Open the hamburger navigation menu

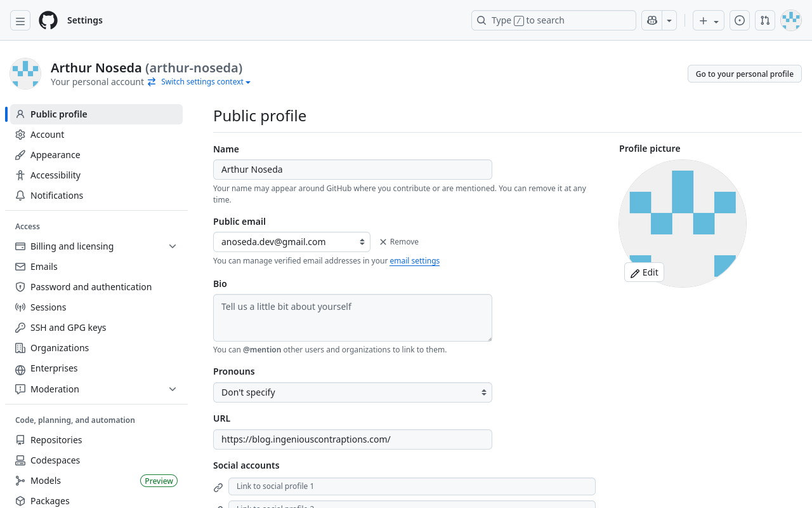(20, 20)
